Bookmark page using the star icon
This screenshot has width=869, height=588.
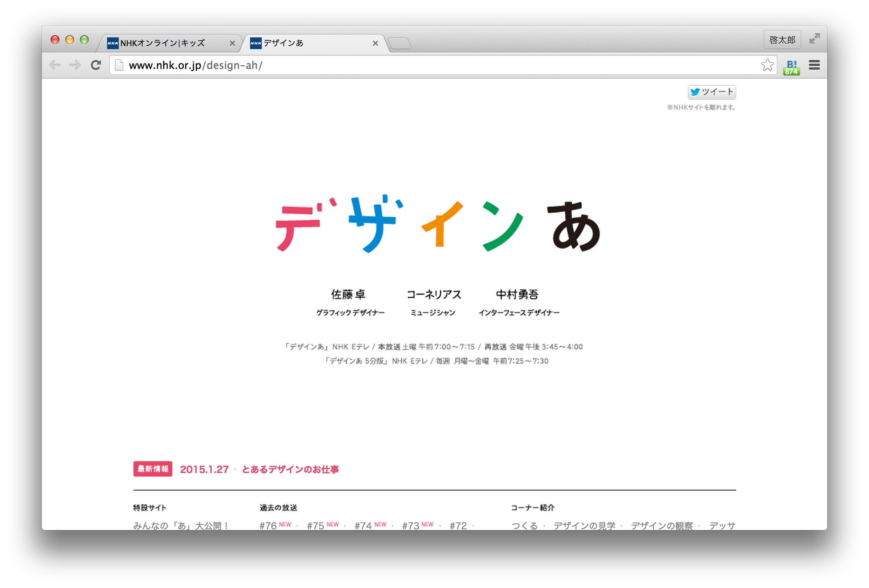(767, 65)
